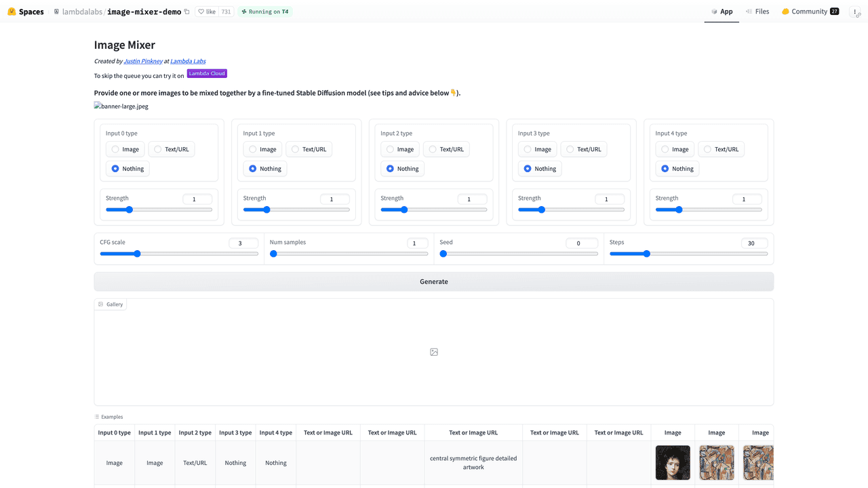Click the Steps slider

(x=688, y=253)
